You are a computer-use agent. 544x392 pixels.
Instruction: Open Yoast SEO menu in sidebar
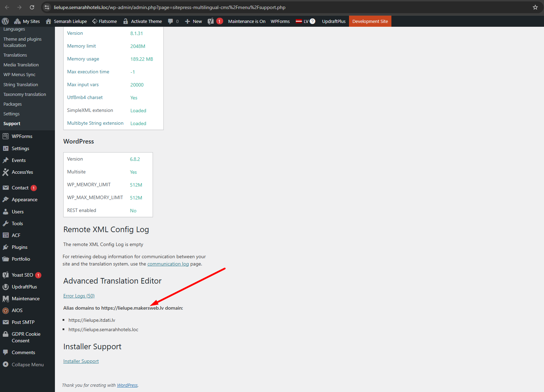click(23, 275)
